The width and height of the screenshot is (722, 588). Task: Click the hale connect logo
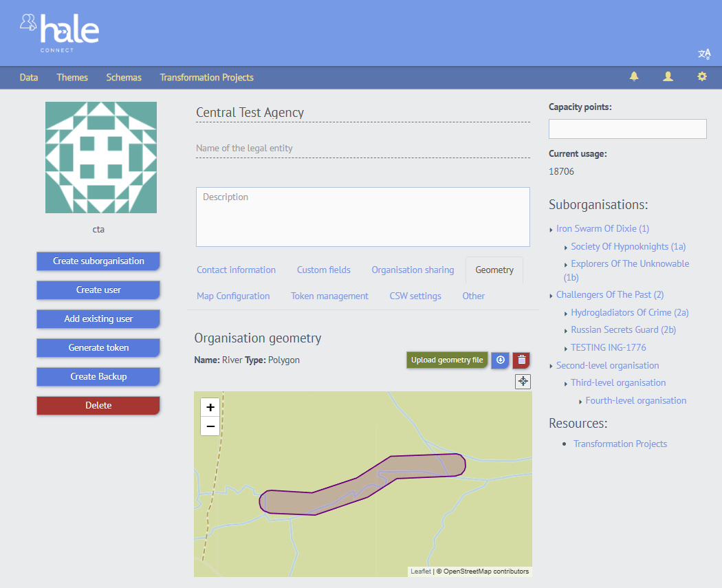click(x=59, y=32)
